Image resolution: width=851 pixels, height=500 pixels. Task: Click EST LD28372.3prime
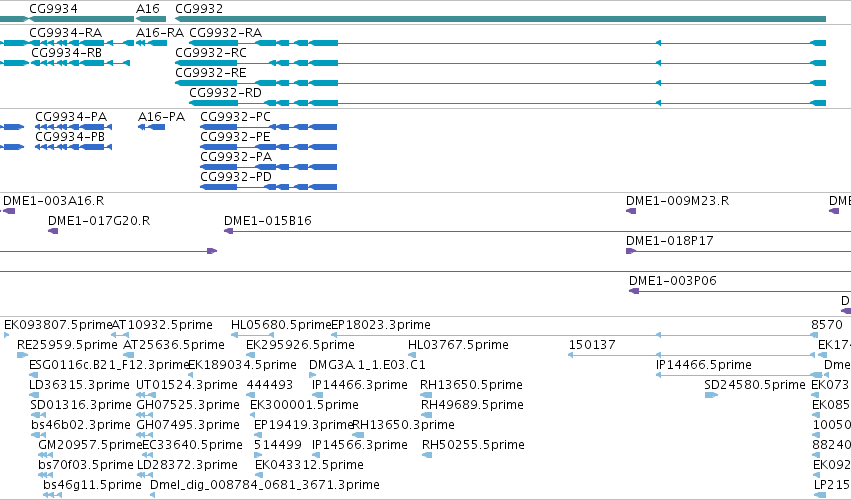(187, 465)
